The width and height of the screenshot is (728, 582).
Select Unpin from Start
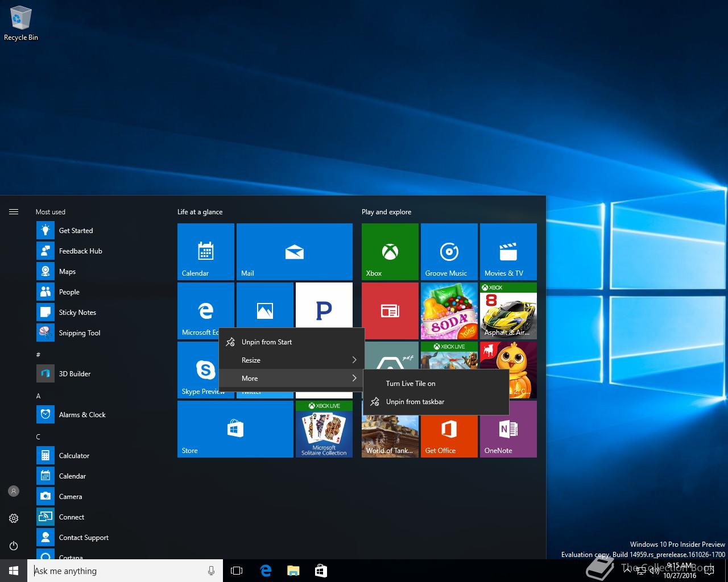pos(291,342)
